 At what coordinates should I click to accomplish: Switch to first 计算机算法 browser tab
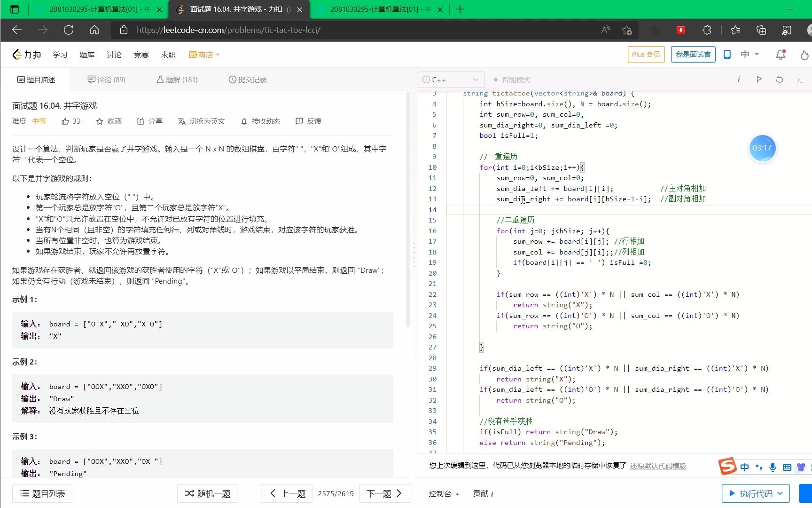99,9
